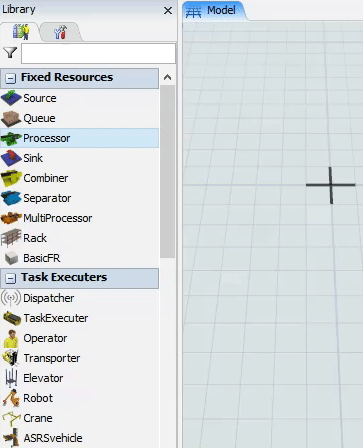
Task: Close the Library panel
Action: 168,11
